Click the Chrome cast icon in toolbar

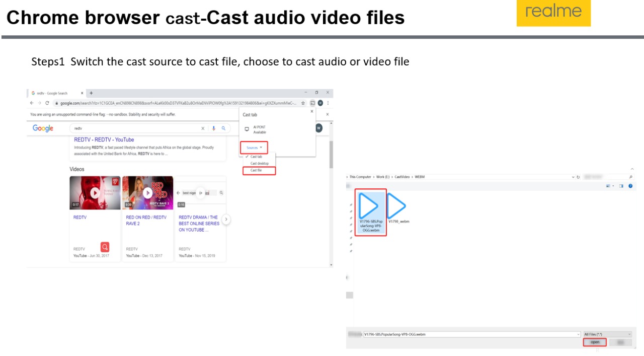click(312, 103)
